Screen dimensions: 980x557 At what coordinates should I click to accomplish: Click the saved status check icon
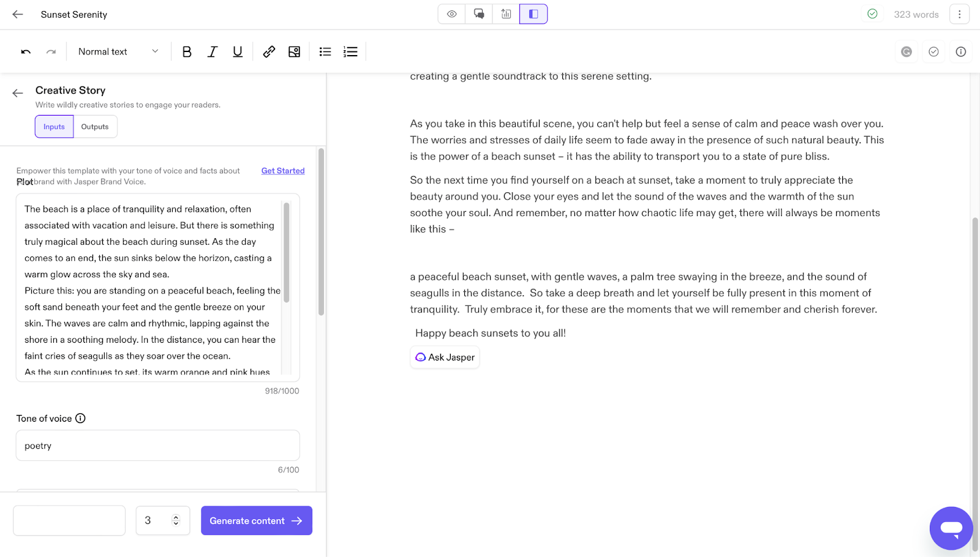[x=872, y=14]
